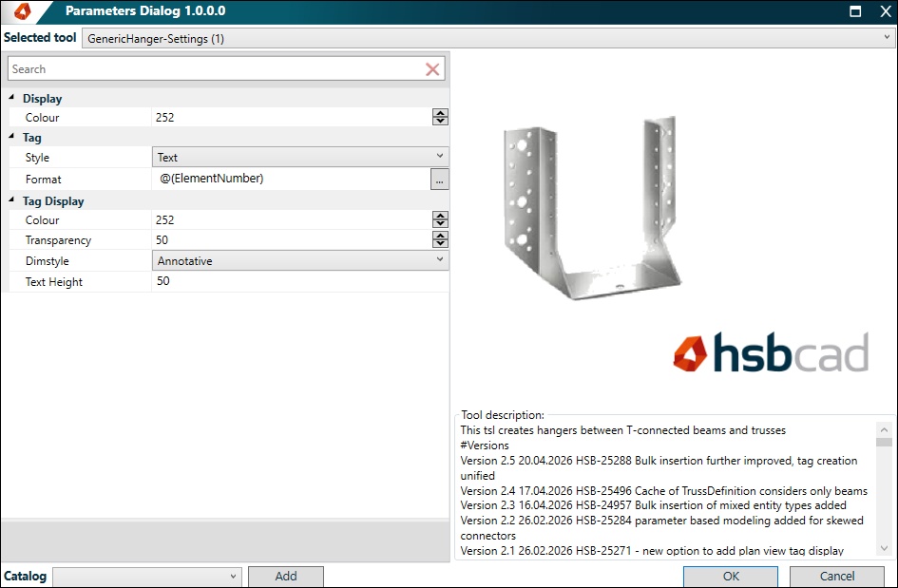This screenshot has height=588, width=898.
Task: Maximize the Parameters Dialog window
Action: click(855, 11)
